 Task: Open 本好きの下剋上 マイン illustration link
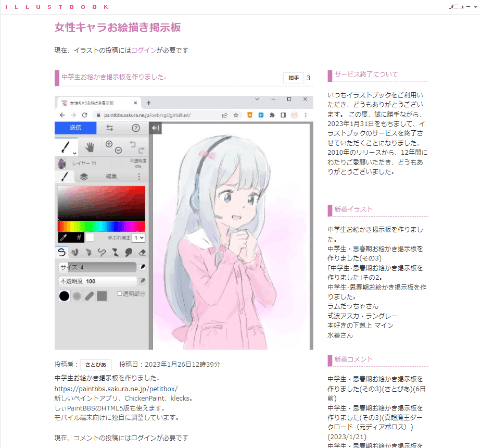(360, 326)
